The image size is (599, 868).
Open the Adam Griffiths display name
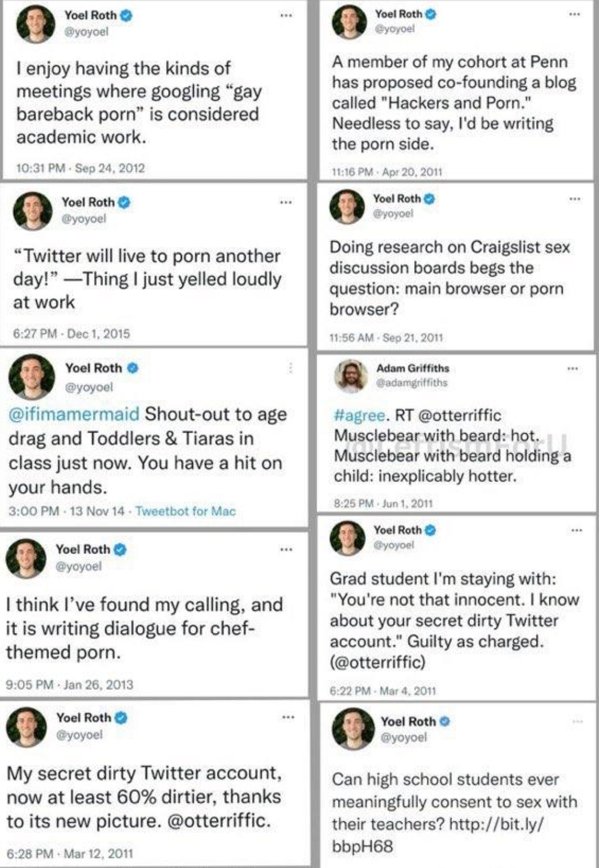pyautogui.click(x=413, y=368)
